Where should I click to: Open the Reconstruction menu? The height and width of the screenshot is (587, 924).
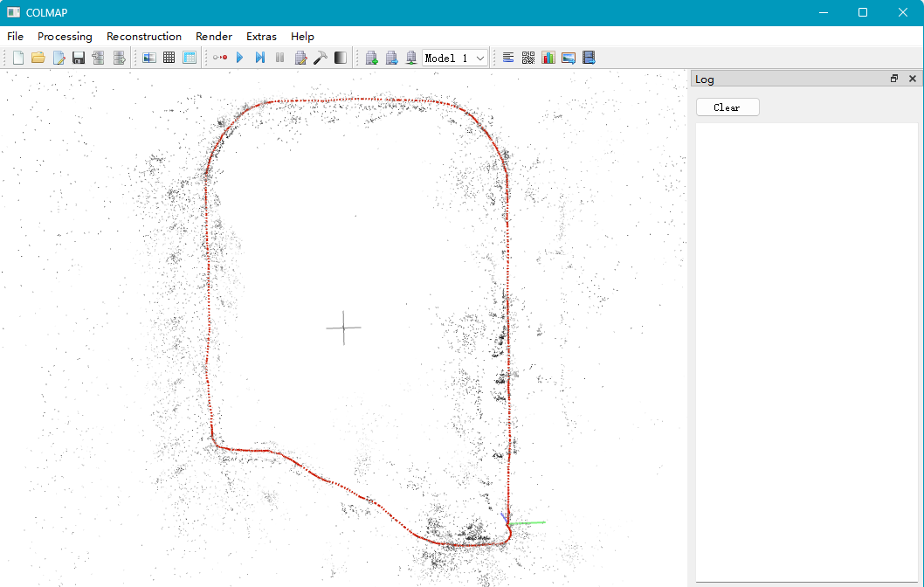tap(144, 37)
